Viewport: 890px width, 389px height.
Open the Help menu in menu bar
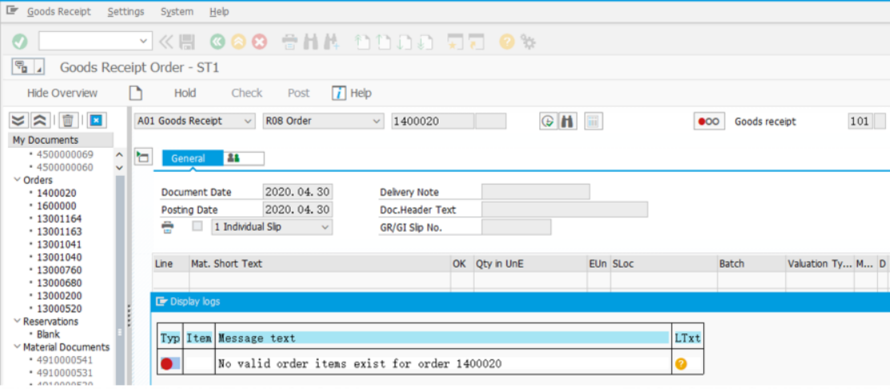point(219,11)
